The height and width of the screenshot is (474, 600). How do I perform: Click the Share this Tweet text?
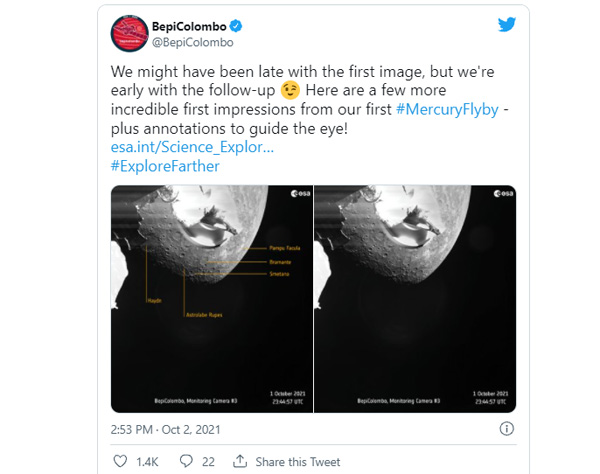297,462
